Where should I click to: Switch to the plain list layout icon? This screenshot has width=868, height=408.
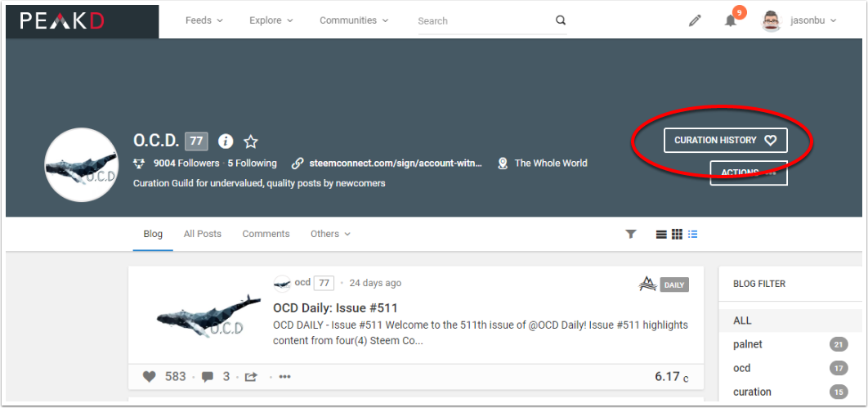pyautogui.click(x=661, y=234)
